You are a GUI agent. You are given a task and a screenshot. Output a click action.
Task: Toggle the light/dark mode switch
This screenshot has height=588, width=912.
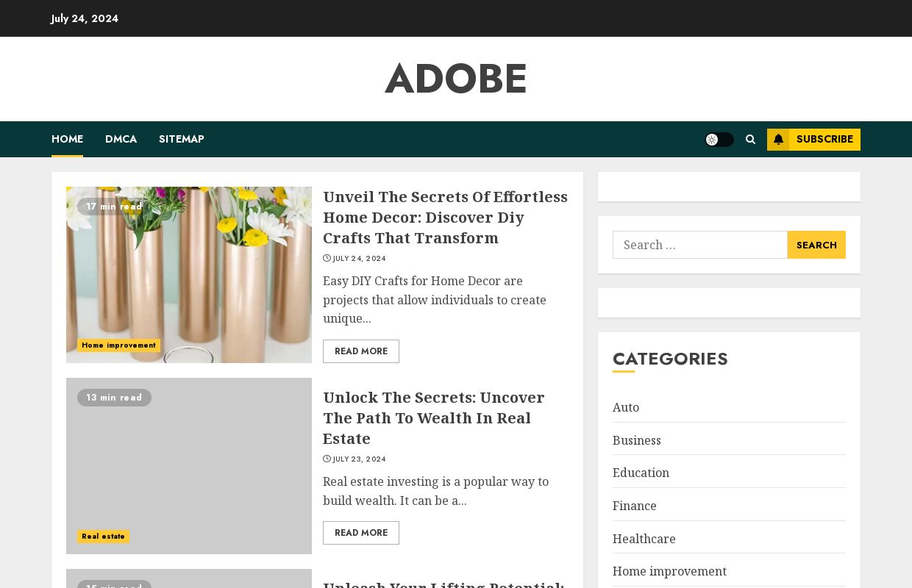(x=719, y=140)
